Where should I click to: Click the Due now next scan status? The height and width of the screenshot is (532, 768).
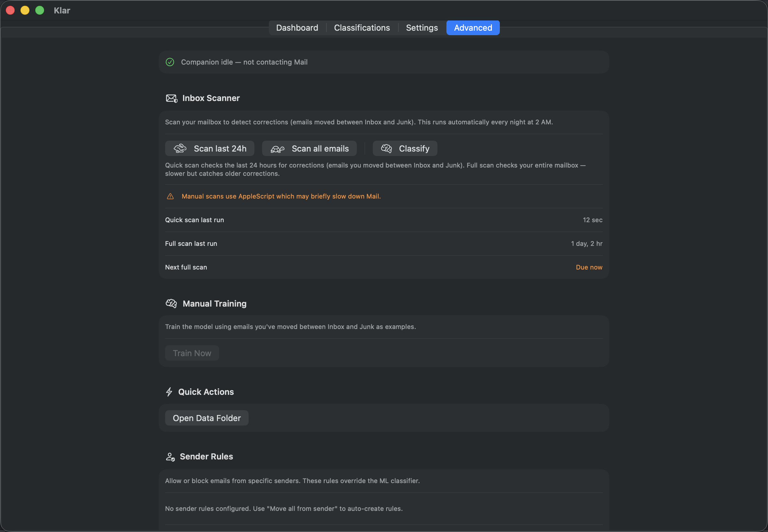click(x=589, y=267)
